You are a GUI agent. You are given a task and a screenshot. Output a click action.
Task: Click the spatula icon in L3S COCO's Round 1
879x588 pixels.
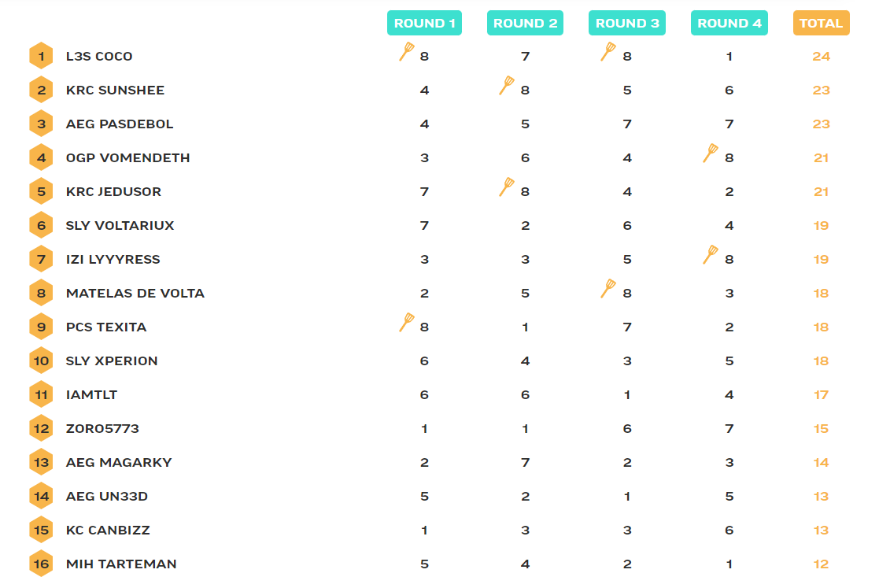[x=407, y=53]
